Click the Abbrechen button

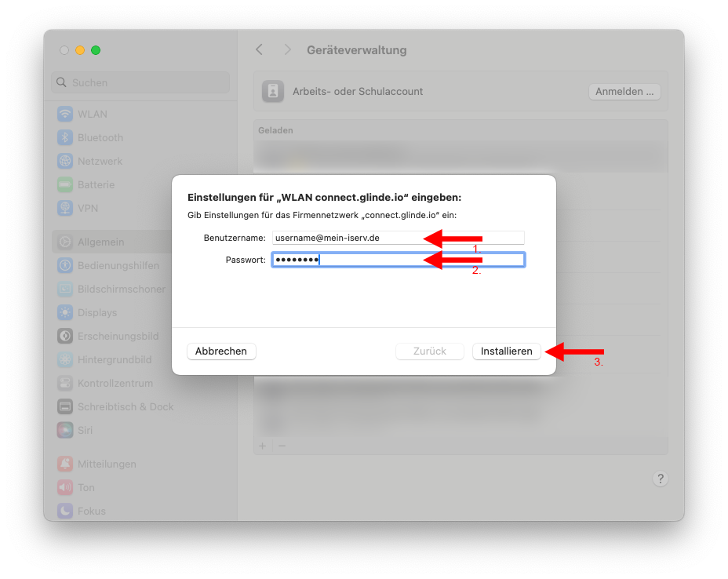point(221,351)
